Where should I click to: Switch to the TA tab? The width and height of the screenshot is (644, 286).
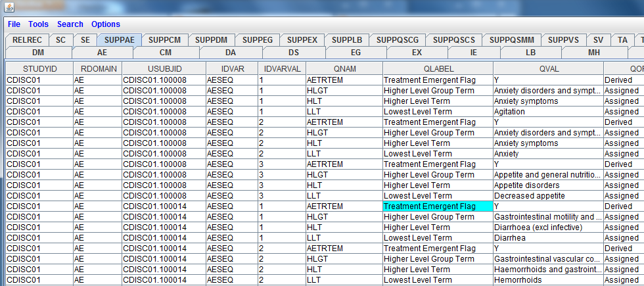(623, 40)
